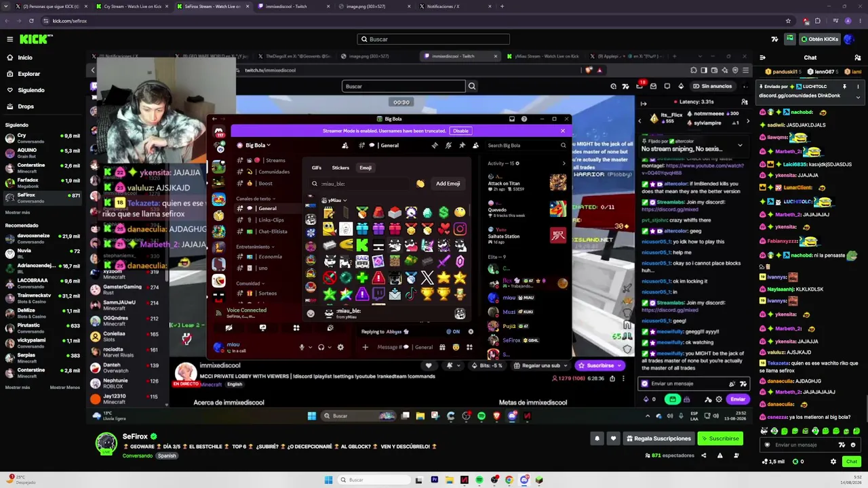Open Discord soundboard in voice panel
The height and width of the screenshot is (488, 868).
(x=330, y=328)
